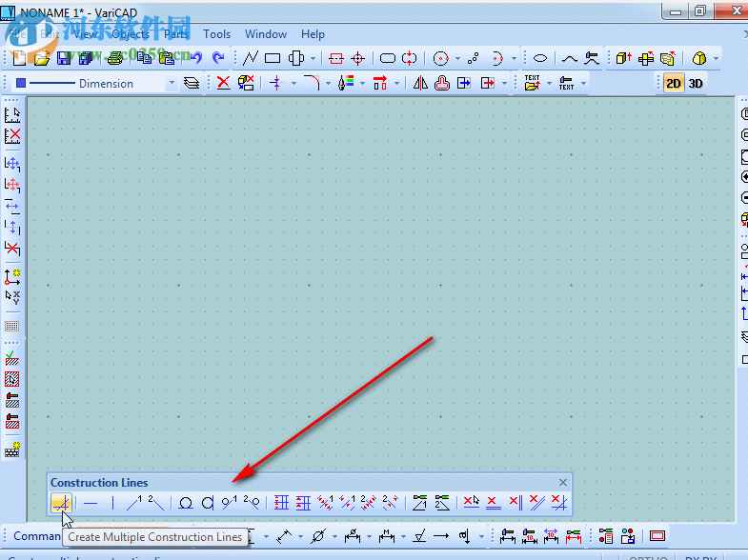Select the circle drawing tool

point(440,58)
